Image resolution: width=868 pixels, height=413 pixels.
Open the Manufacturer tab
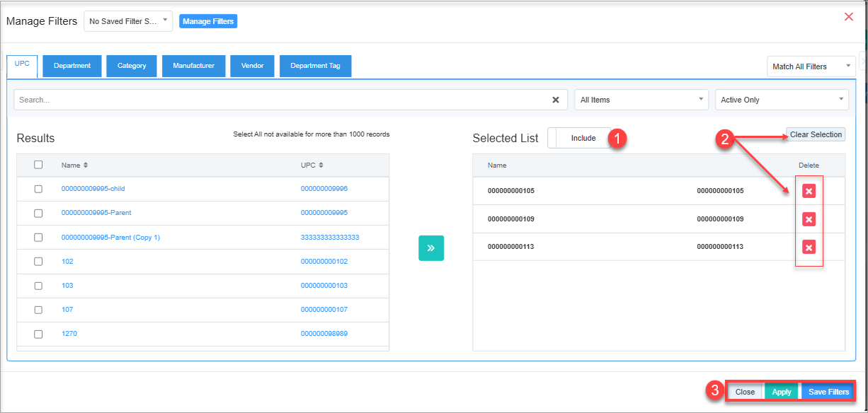[x=193, y=66]
